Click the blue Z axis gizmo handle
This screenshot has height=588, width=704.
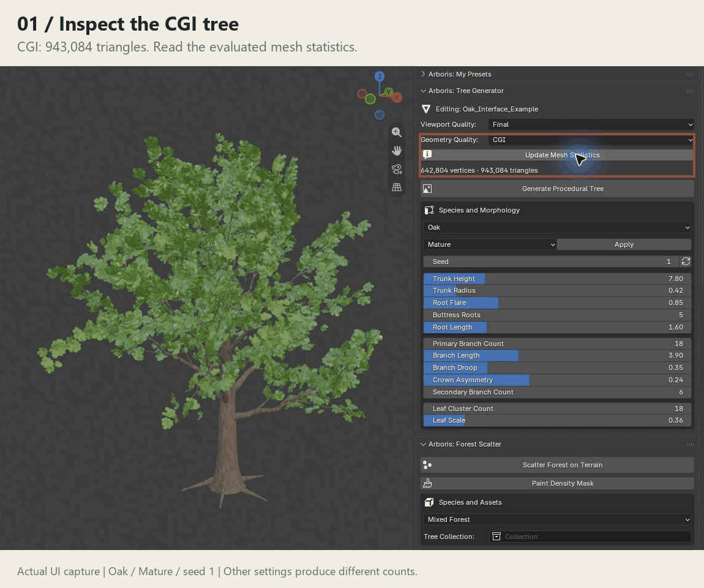click(380, 77)
